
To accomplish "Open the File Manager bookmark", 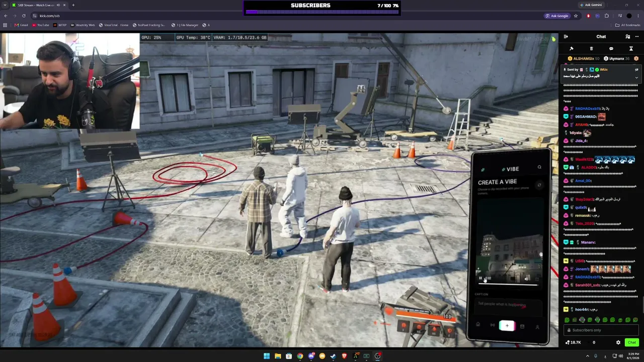I will coord(185,25).
